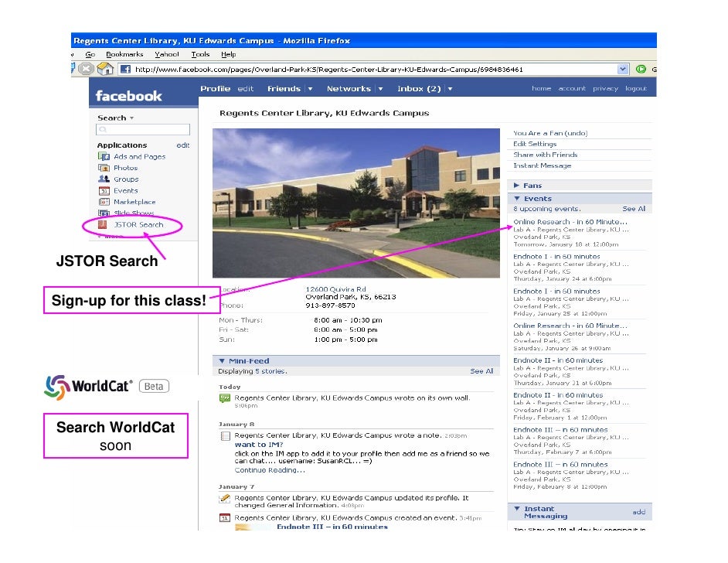Click You Are a Fan (undo)

[550, 133]
